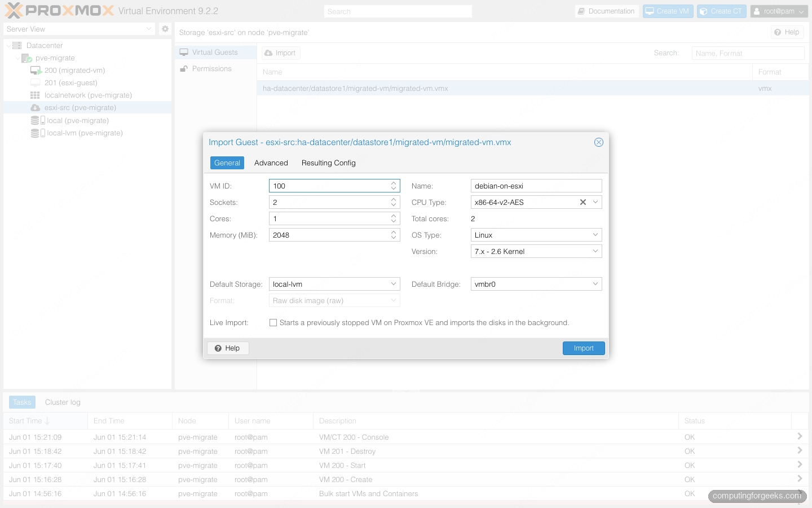Click the Permissions unlock icon
This screenshot has width=812, height=508.
point(184,69)
